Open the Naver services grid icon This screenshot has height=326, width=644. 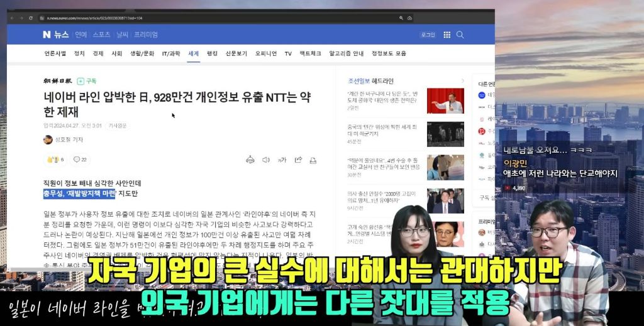pyautogui.click(x=447, y=35)
